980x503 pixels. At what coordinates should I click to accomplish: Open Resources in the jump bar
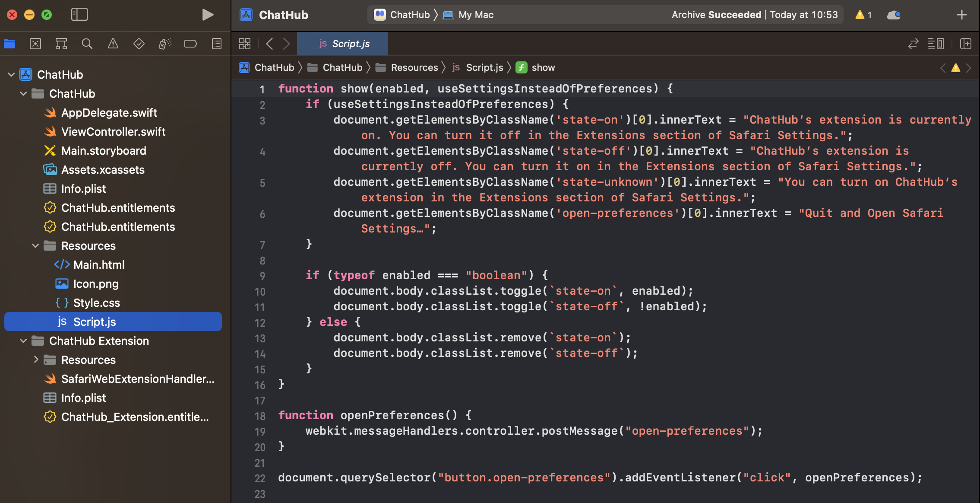pos(414,67)
